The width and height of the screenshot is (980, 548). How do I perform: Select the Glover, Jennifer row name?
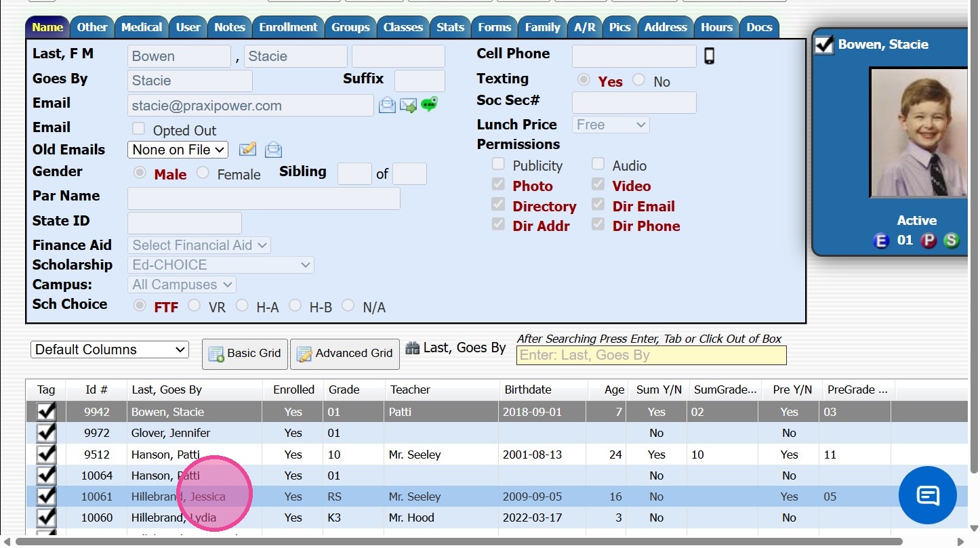pyautogui.click(x=171, y=433)
